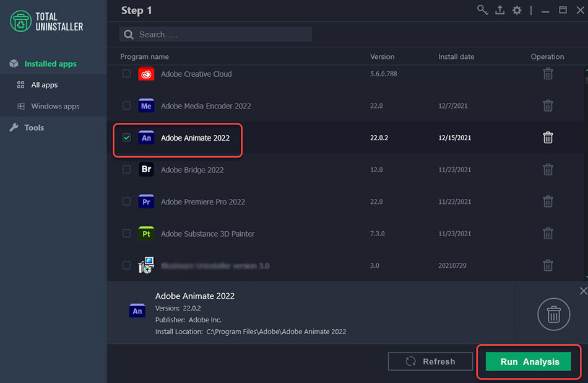Image resolution: width=588 pixels, height=383 pixels.
Task: Click the key icon in the title bar
Action: click(482, 10)
